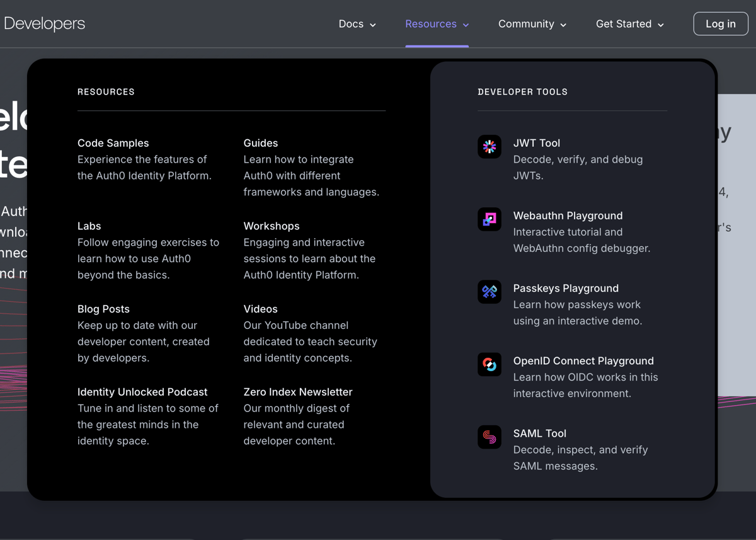Collapse the Resources dropdown
The height and width of the screenshot is (540, 756).
coord(437,23)
